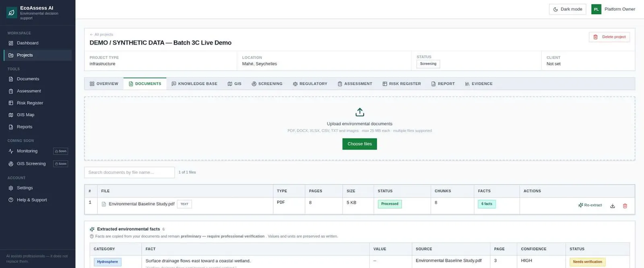Open GIS Map in sidebar
Screen dimensions: 644x268
click(37, 115)
